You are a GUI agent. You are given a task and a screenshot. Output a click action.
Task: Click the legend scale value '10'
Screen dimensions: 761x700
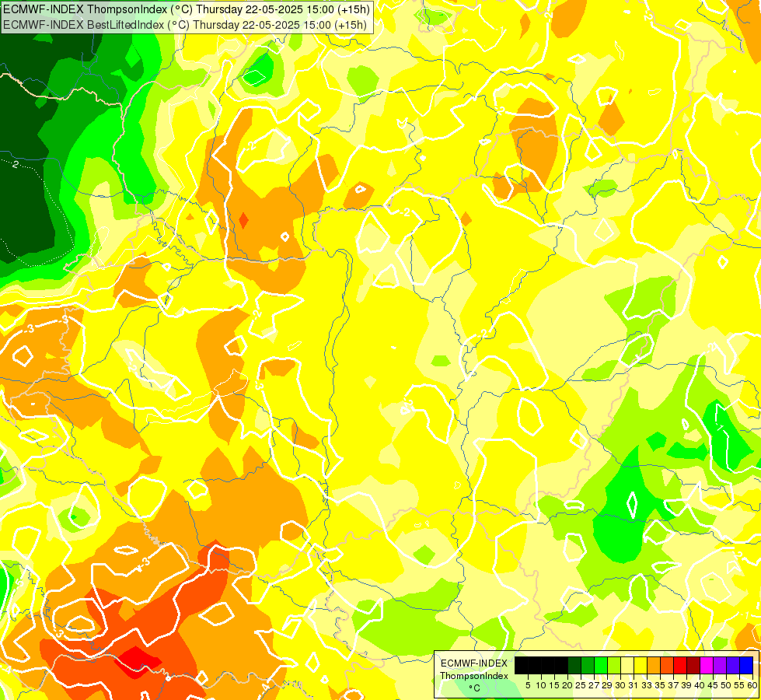(541, 685)
